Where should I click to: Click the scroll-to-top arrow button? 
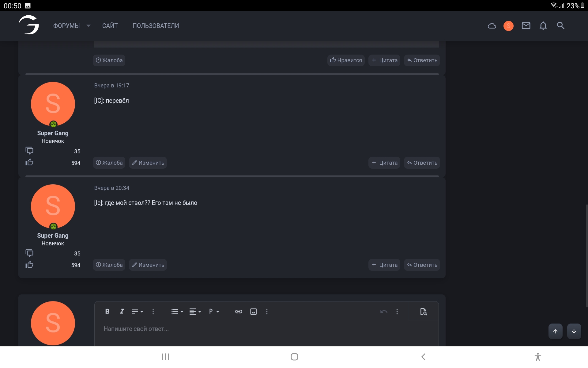pos(555,331)
